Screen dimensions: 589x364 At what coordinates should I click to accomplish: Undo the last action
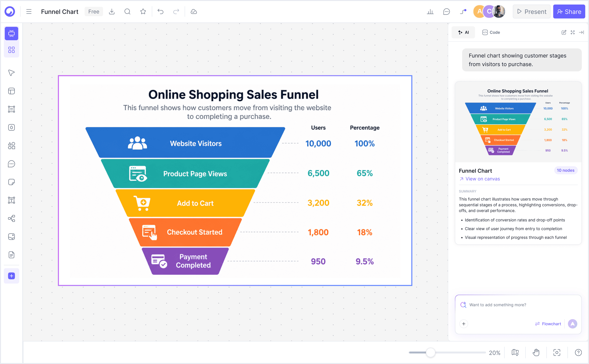coord(161,11)
